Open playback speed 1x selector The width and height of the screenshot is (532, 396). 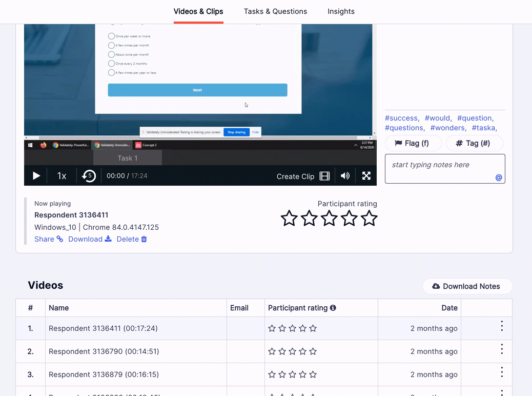click(x=62, y=176)
